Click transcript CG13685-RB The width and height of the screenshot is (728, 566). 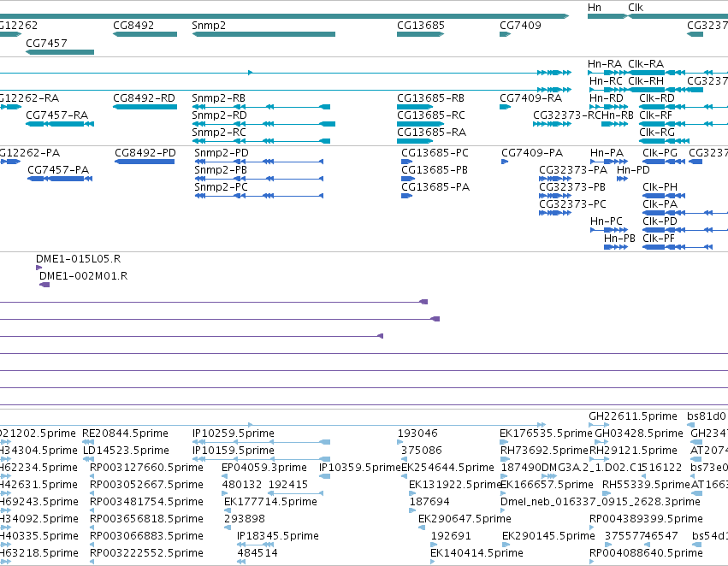click(431, 98)
